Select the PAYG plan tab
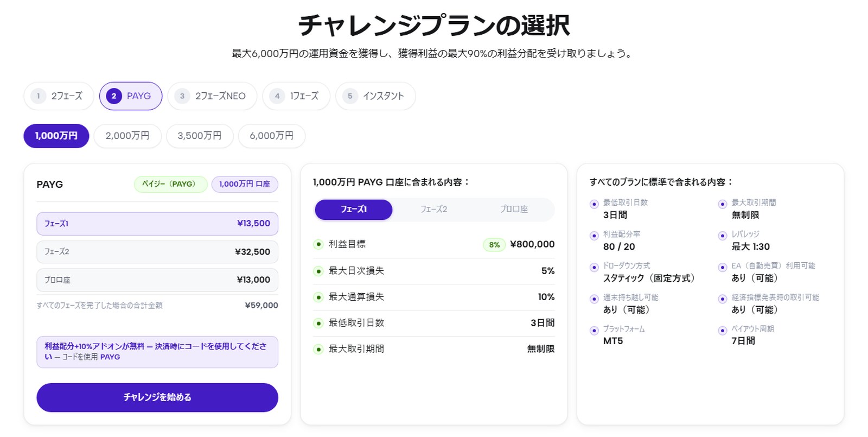 click(131, 96)
